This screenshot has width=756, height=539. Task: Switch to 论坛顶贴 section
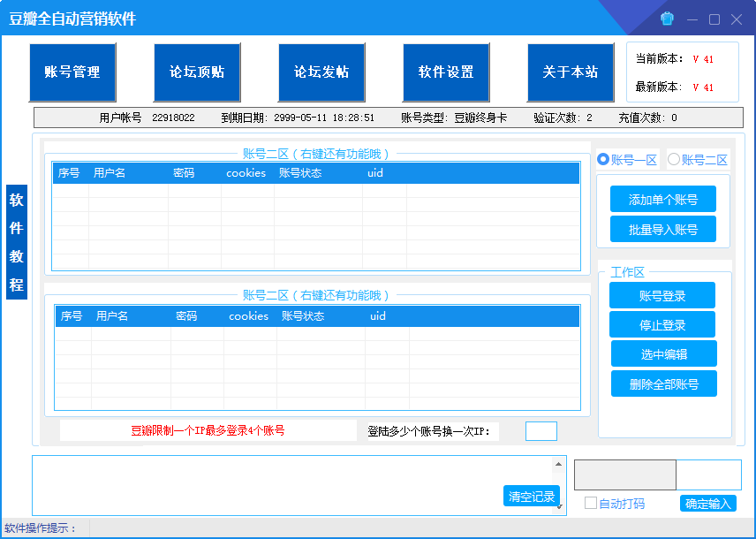(x=197, y=72)
